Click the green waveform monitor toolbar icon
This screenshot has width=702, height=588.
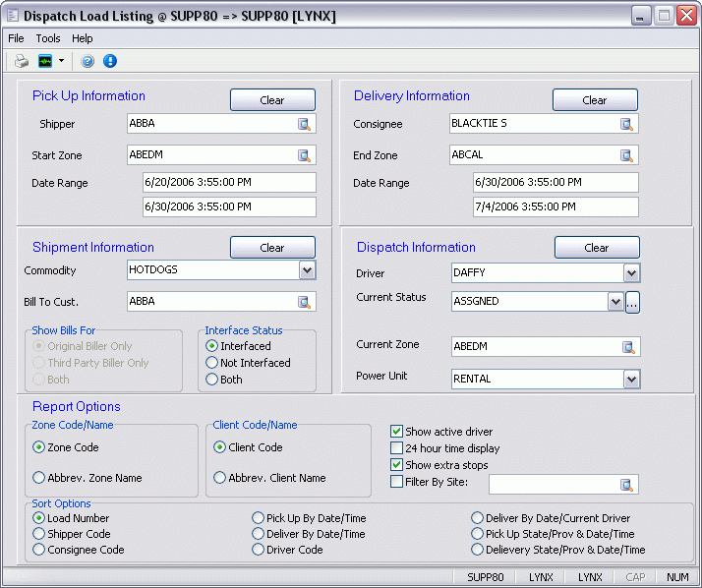tap(45, 61)
